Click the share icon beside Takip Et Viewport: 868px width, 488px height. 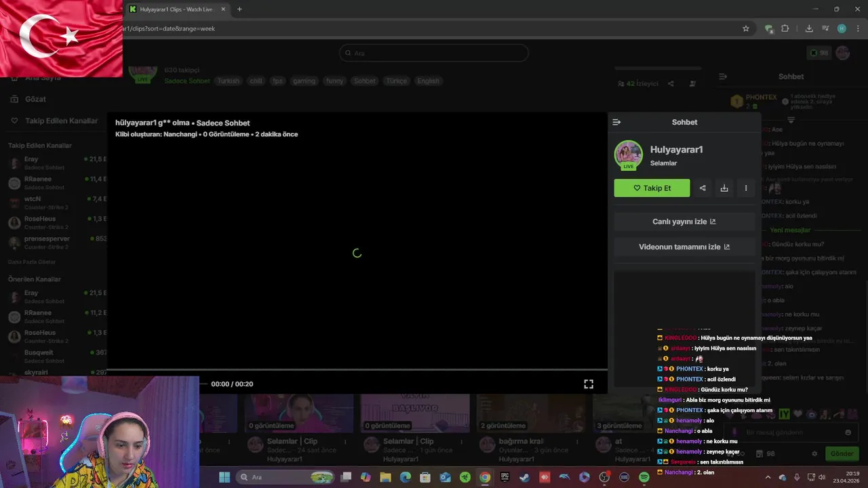(x=703, y=188)
